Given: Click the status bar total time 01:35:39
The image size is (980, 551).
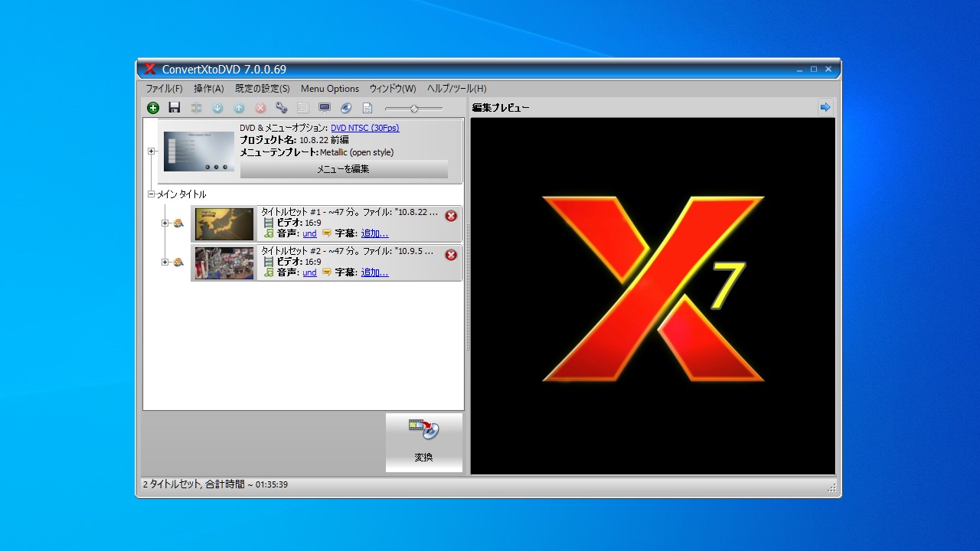Looking at the screenshot, I should pyautogui.click(x=272, y=484).
